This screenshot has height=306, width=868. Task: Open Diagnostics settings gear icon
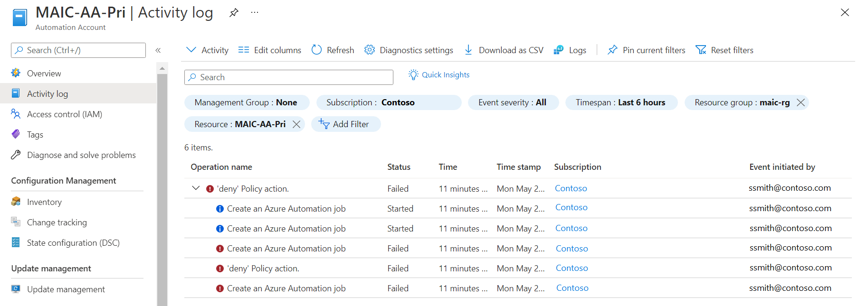tap(369, 50)
